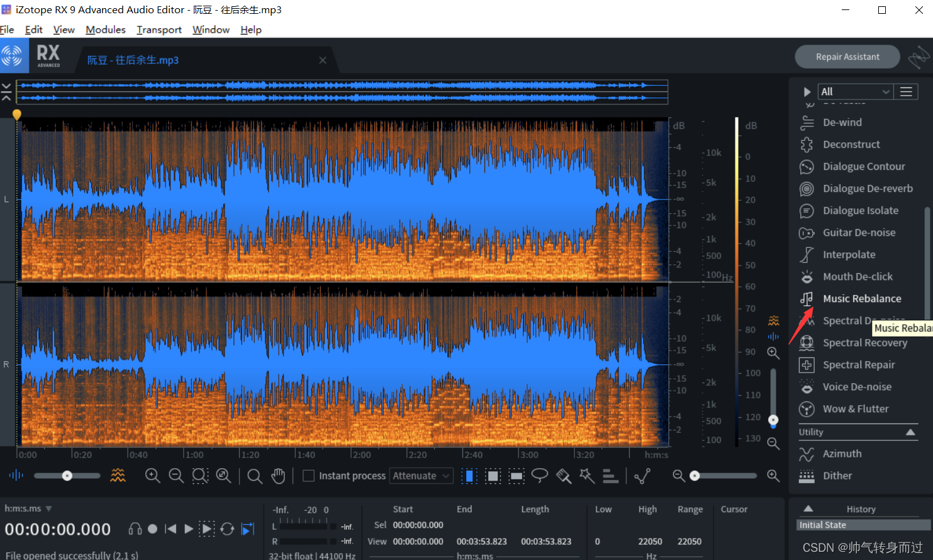Screen dimensions: 933x560
Task: Collapse the Utility section triangle
Action: pyautogui.click(x=910, y=432)
